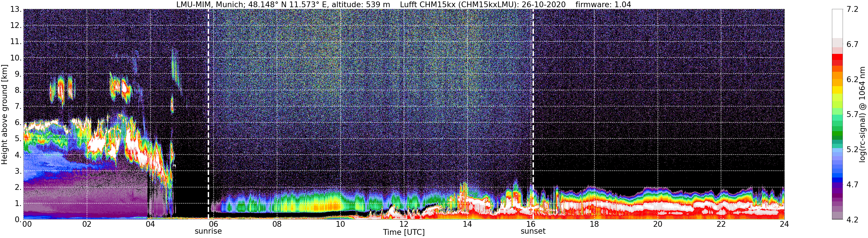Click the 02 tick label on the time axis
868x238 pixels.
87,224
